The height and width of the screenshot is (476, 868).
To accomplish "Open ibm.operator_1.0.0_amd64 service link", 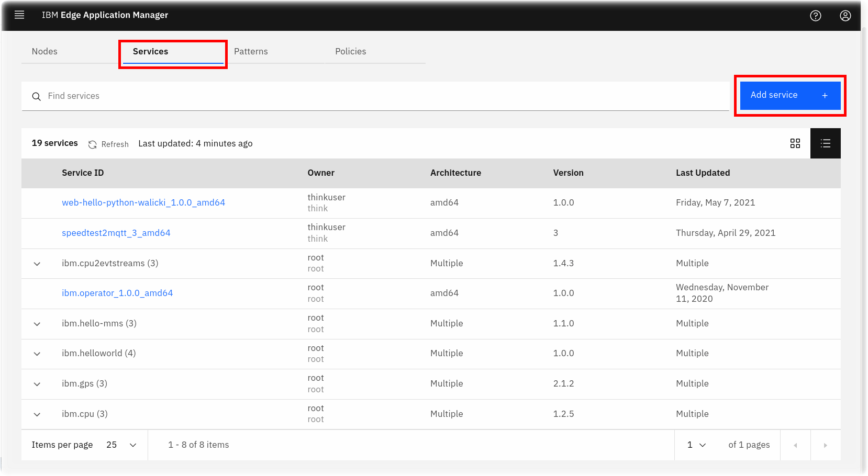I will tap(117, 293).
